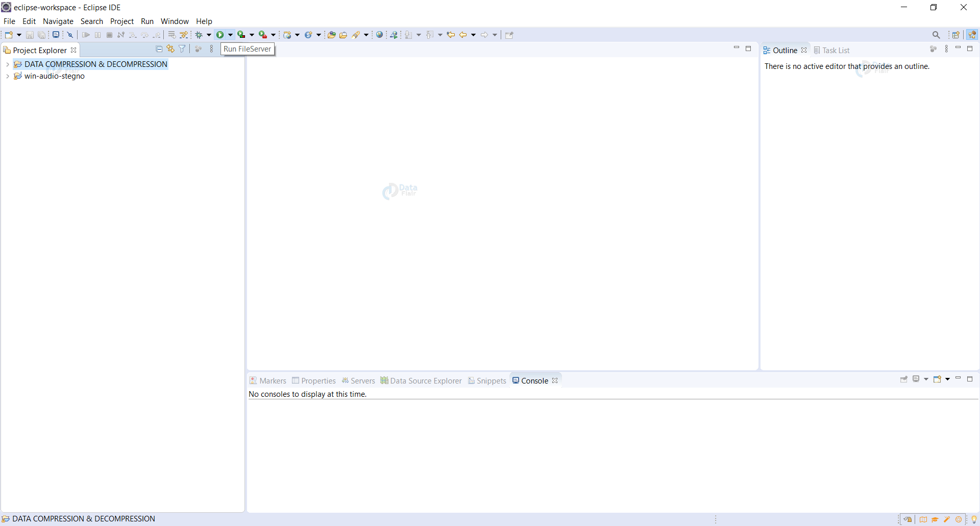980x526 pixels.
Task: Open the Web Browser globe icon
Action: point(380,35)
